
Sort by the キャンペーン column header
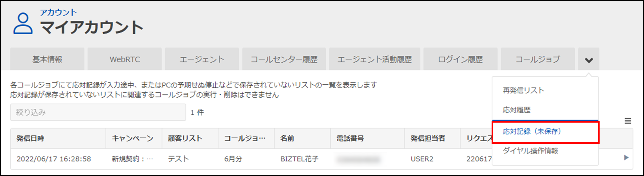(x=133, y=138)
